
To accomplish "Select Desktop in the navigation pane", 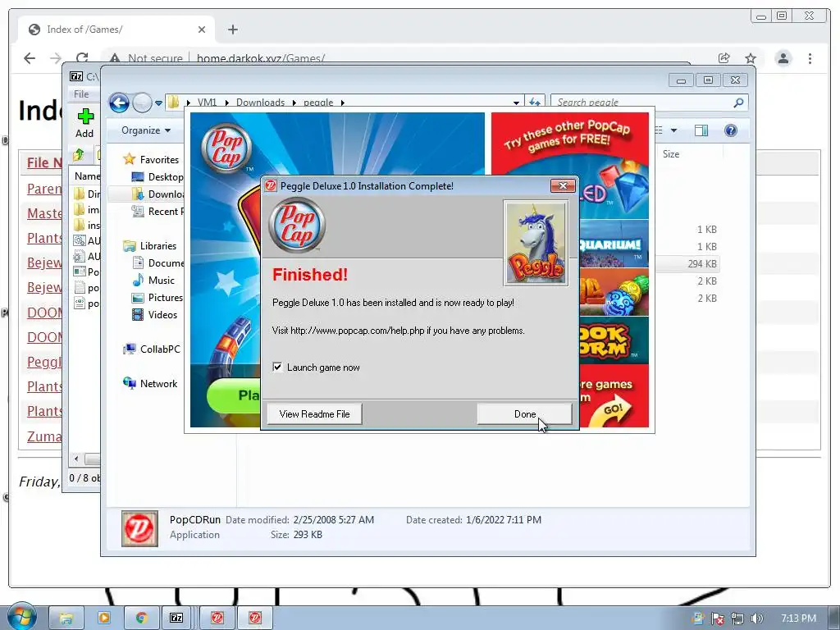I will [166, 177].
